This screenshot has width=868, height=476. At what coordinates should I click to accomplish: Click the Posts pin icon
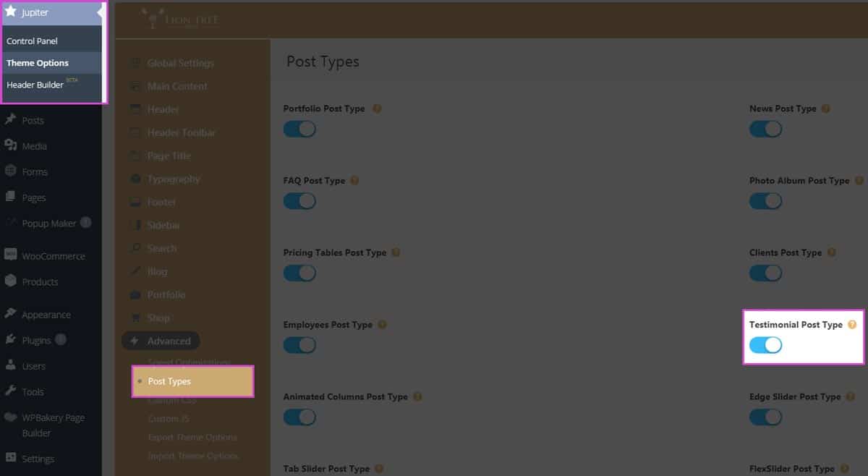tap(11, 120)
